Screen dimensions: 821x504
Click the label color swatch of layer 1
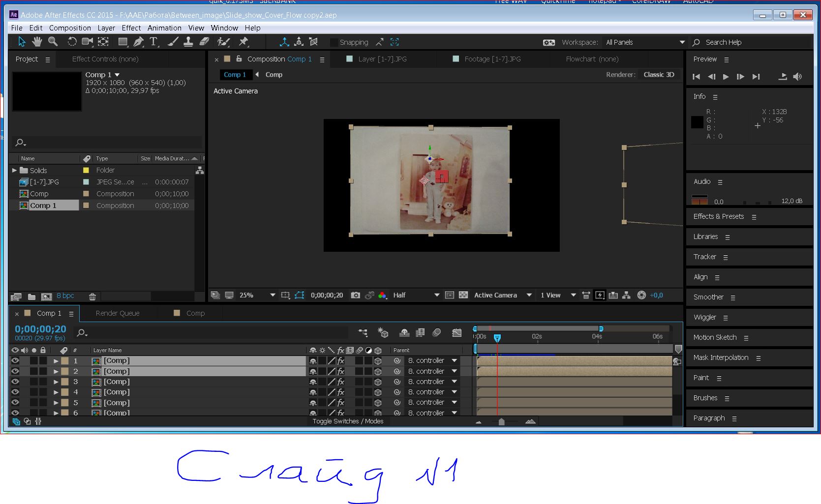tap(65, 361)
